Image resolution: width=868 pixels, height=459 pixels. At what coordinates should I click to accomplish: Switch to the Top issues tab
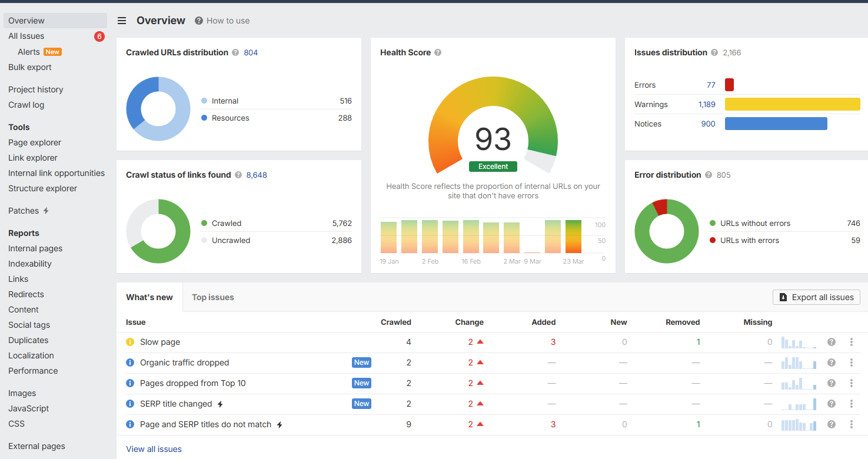213,297
